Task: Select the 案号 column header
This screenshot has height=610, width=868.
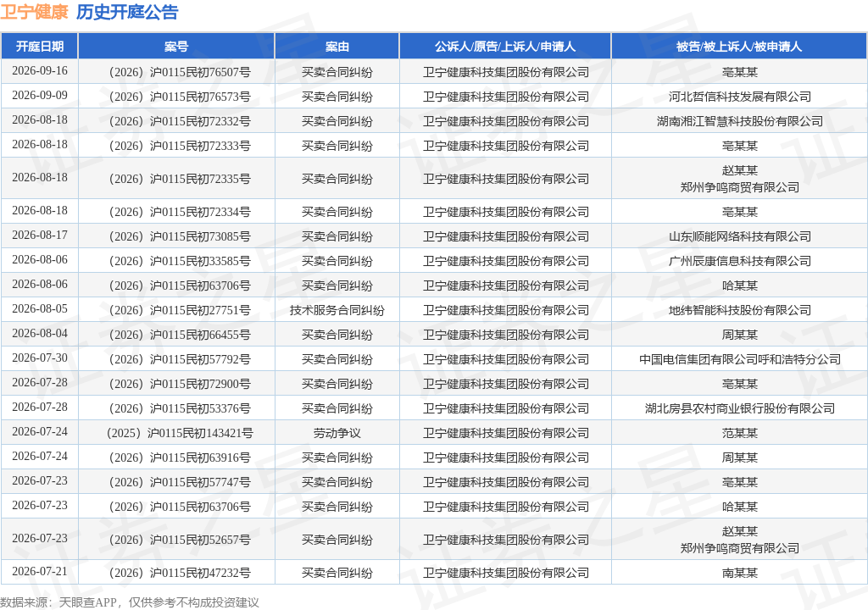Action: point(176,47)
